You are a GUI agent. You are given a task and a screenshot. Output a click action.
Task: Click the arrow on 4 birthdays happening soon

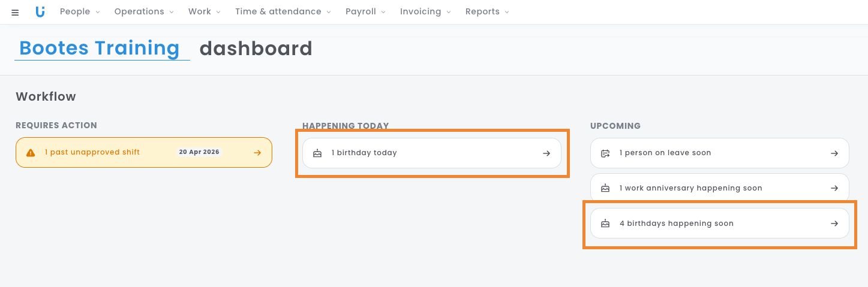tap(834, 223)
